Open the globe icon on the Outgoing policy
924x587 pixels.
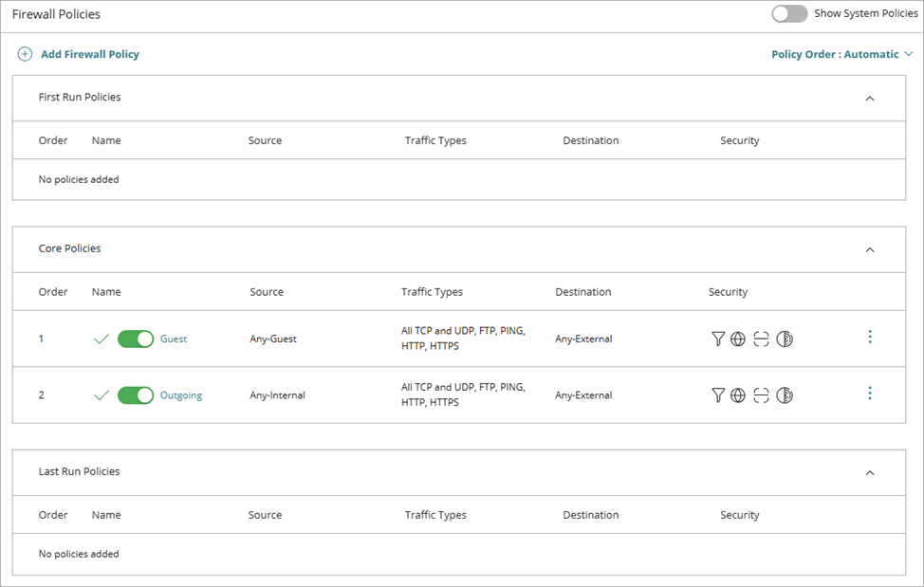click(x=738, y=395)
